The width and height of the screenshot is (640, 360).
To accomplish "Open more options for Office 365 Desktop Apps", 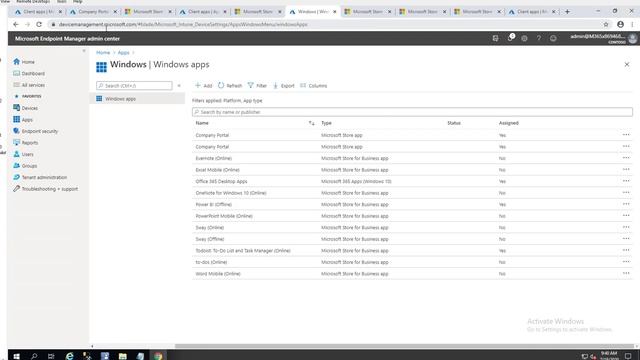I will (626, 181).
